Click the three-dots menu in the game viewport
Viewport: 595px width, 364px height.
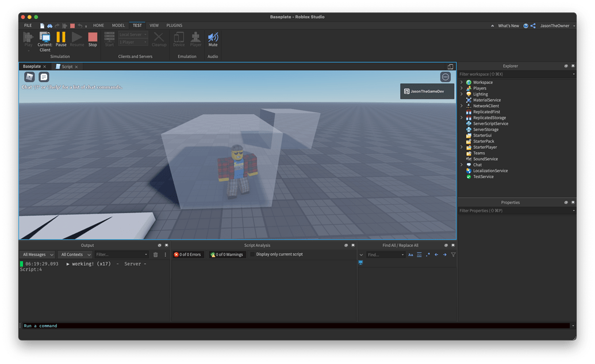click(x=446, y=77)
